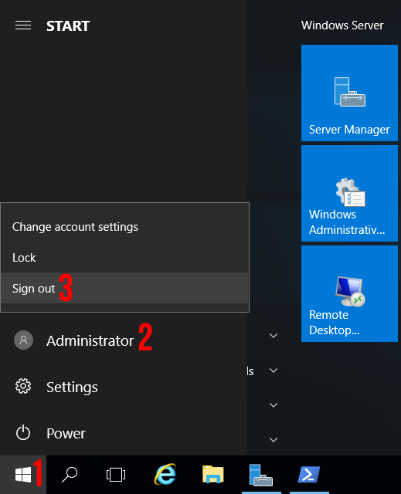Open the Power options
Screen dimensions: 401x494
123,433
